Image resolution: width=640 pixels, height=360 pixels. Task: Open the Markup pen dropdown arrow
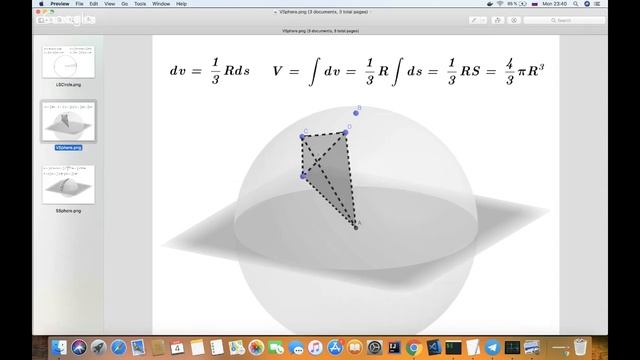click(483, 20)
